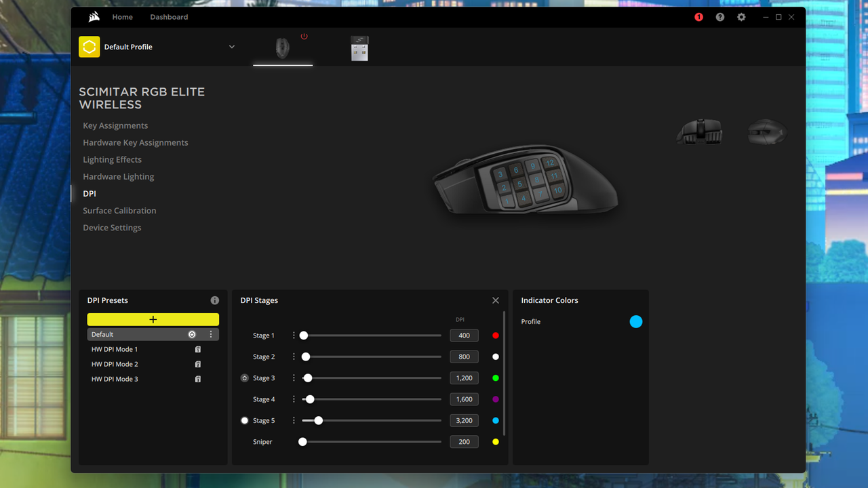This screenshot has height=488, width=868.
Task: Click the Stage 4 DPI value field 1,600
Action: [464, 399]
